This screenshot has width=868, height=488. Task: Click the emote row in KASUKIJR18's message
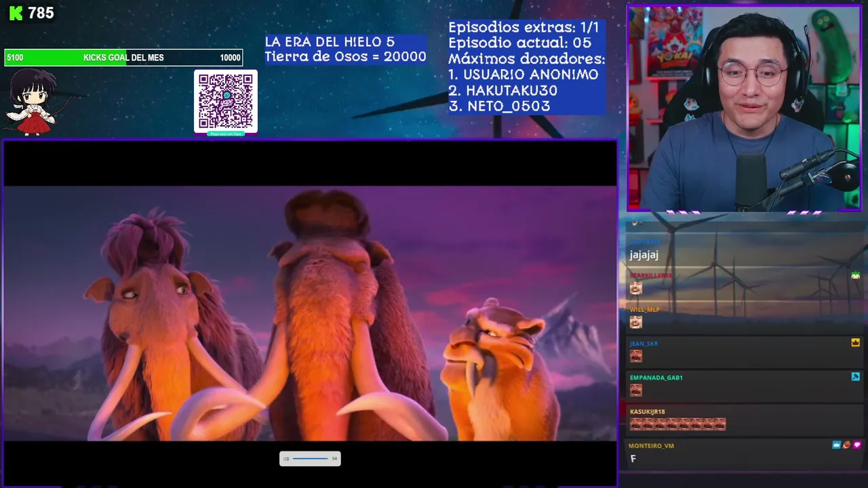pos(677,424)
